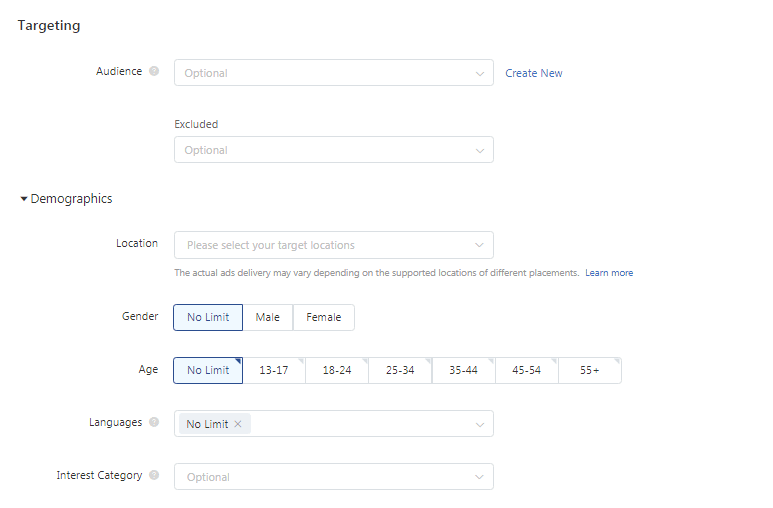
Task: Select Male gender targeting
Action: [268, 318]
